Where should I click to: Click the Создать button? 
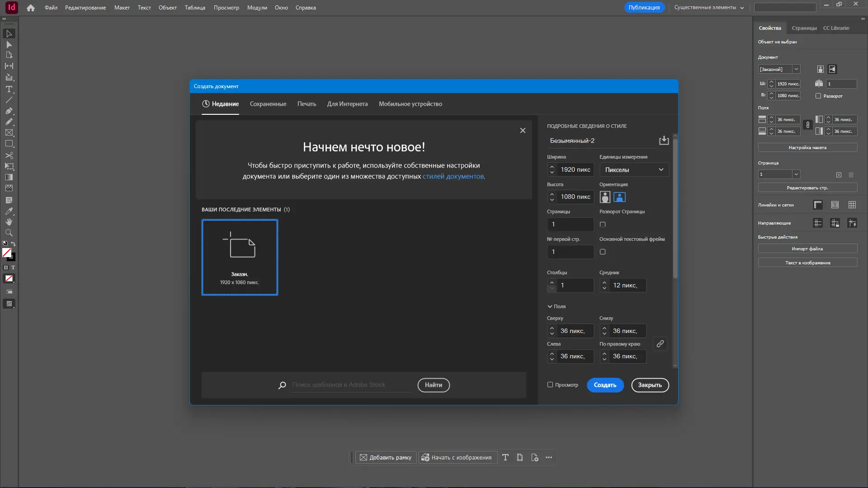point(605,385)
